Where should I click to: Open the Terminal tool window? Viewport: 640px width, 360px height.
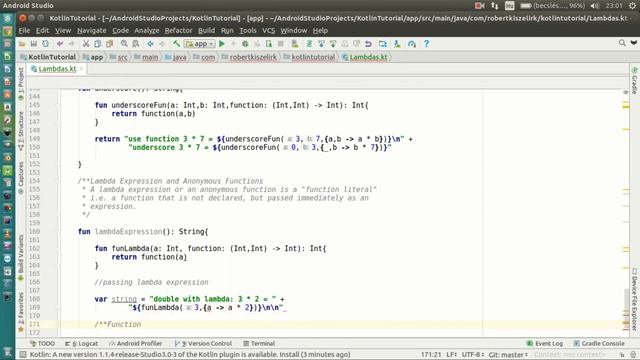coord(259,344)
